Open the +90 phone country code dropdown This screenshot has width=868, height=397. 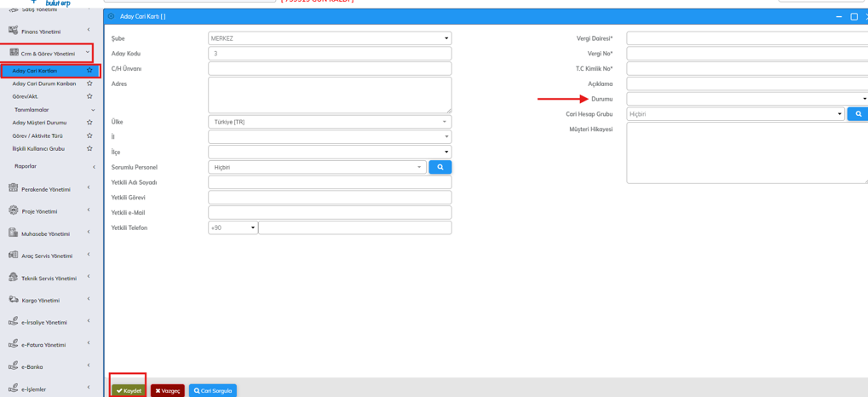click(233, 227)
